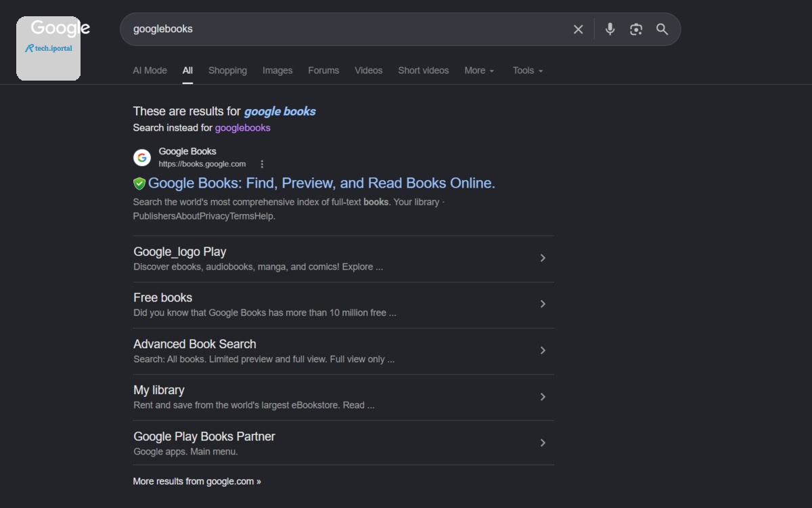Search instead for googlebooks link
This screenshot has width=812, height=508.
[x=242, y=128]
